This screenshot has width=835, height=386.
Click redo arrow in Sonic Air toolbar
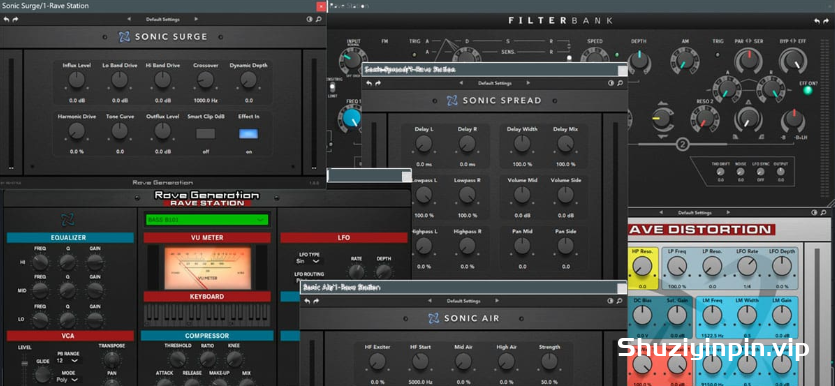tap(316, 301)
